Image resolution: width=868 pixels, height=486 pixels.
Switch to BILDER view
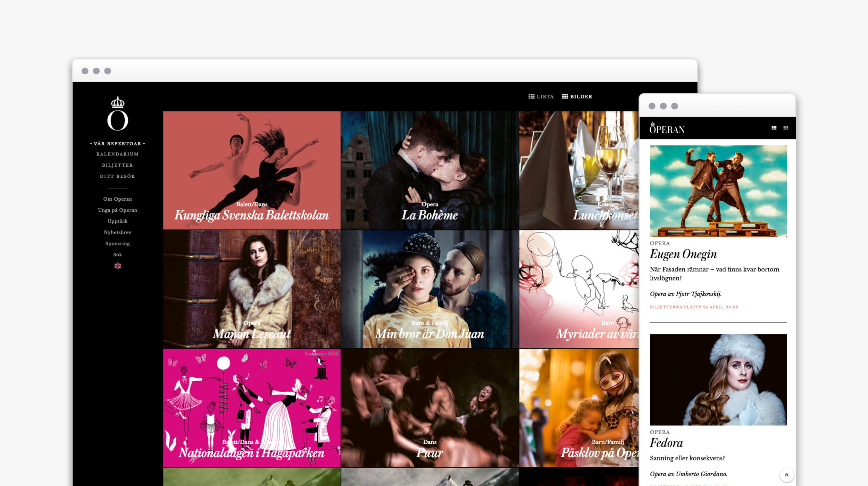point(577,97)
